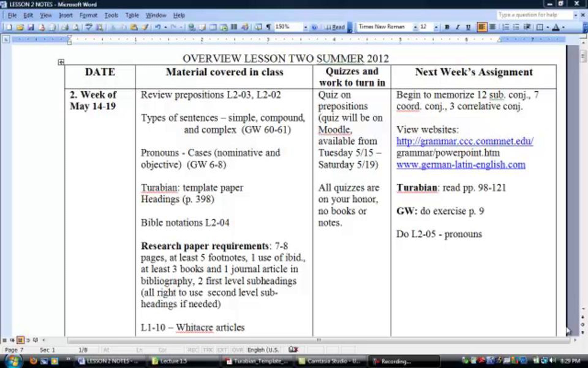Click the Paste clipboard icon
Viewport: 588px width, 368px height.
click(x=134, y=27)
